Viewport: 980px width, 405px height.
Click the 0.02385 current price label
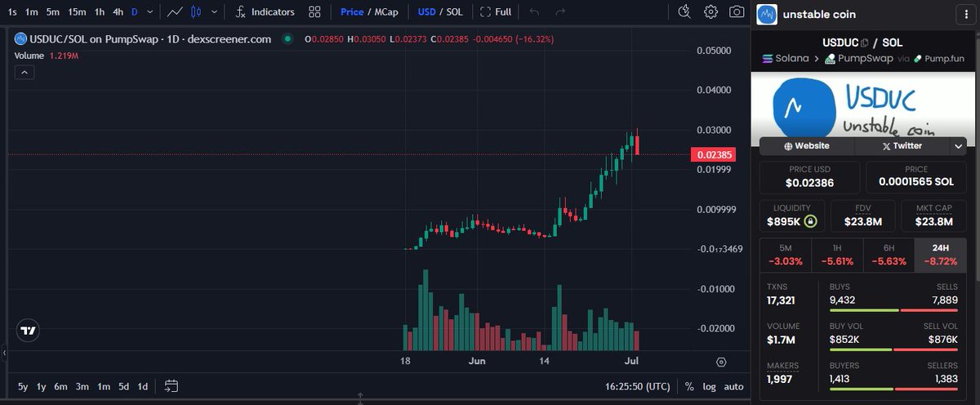[712, 154]
